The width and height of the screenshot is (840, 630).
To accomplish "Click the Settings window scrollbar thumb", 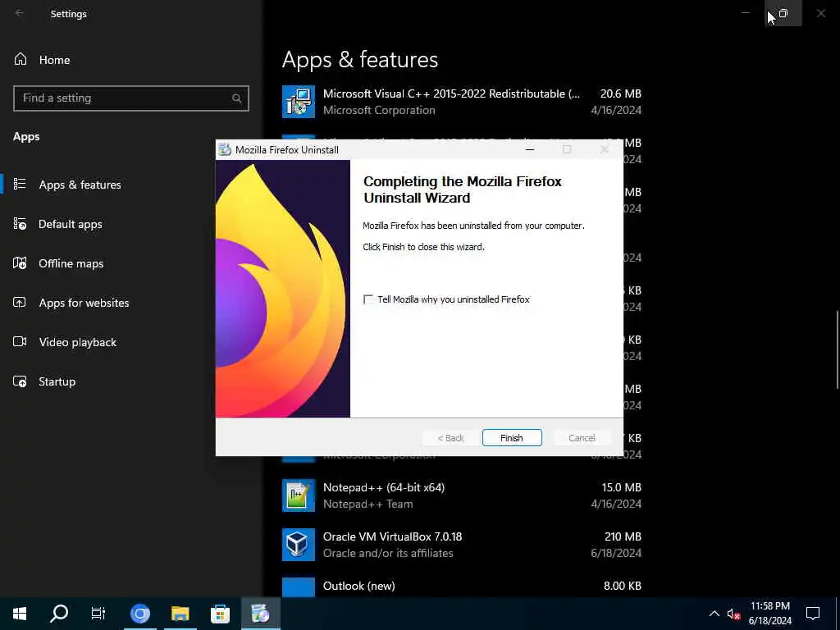I will (838, 349).
